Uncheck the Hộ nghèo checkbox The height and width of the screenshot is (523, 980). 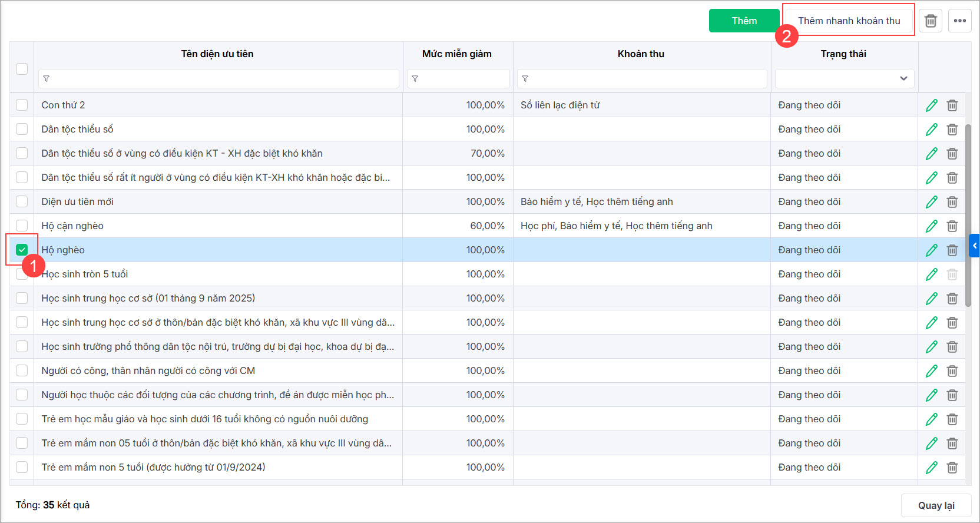22,250
